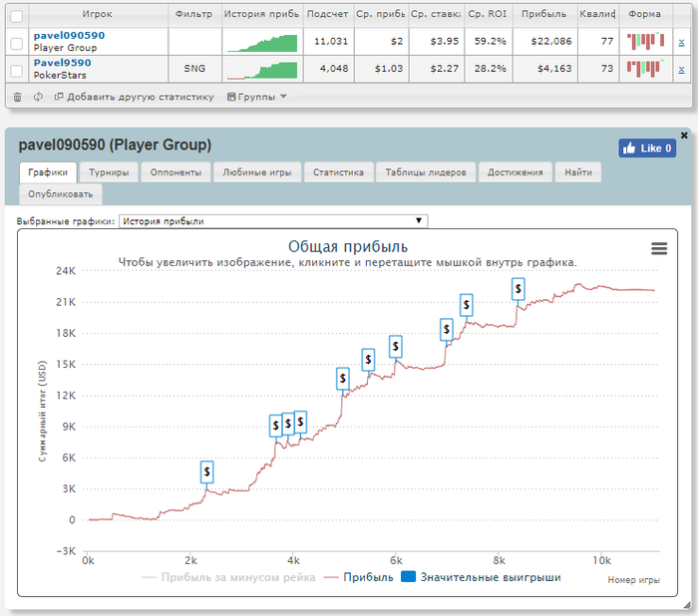This screenshot has width=698, height=616.
Task: Click the 11,031 count cell
Action: point(328,42)
